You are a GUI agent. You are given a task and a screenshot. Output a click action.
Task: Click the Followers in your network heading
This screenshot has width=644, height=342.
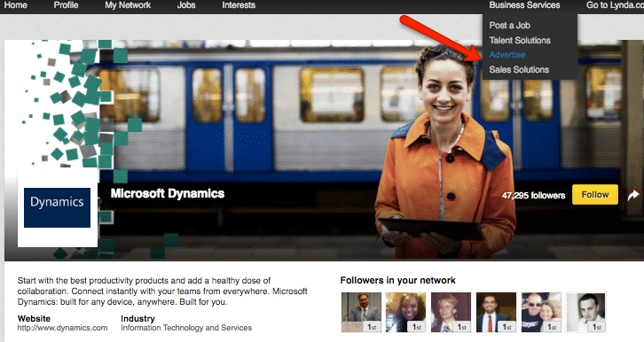[397, 281]
